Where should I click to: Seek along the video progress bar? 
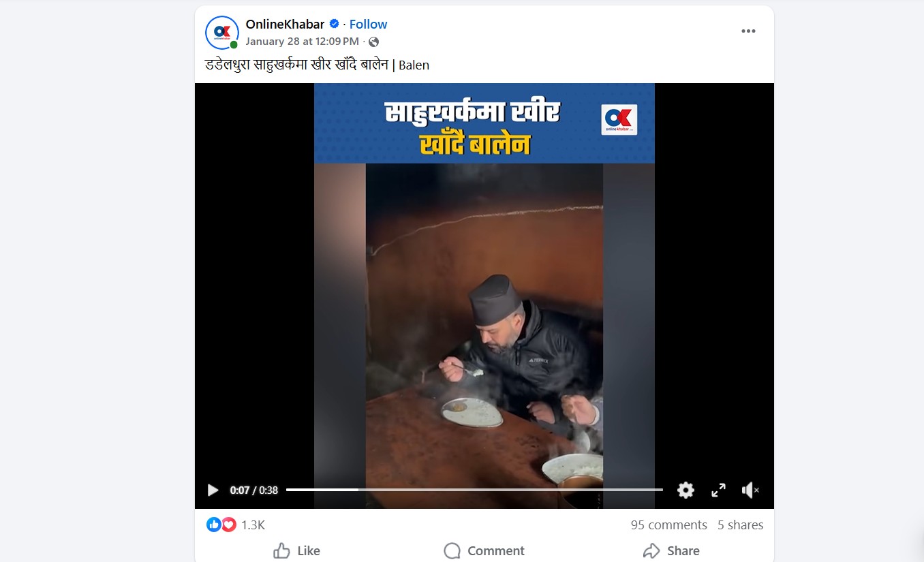[474, 490]
